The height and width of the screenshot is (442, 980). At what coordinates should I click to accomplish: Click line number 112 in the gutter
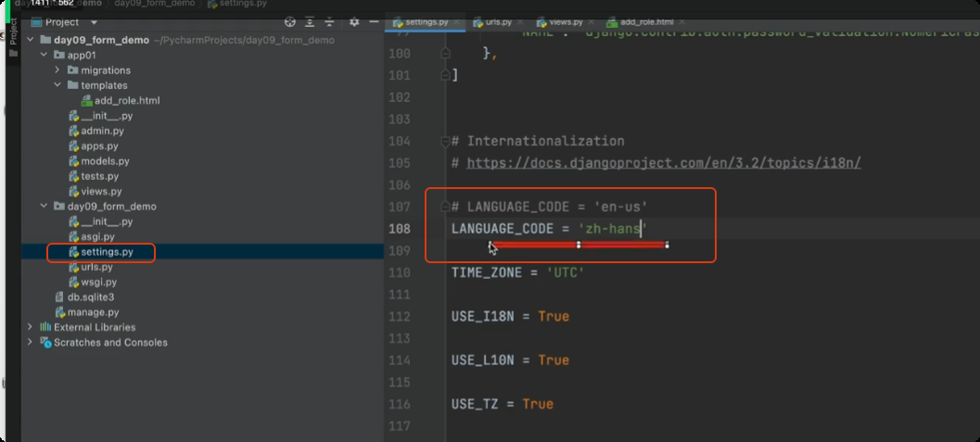(399, 317)
